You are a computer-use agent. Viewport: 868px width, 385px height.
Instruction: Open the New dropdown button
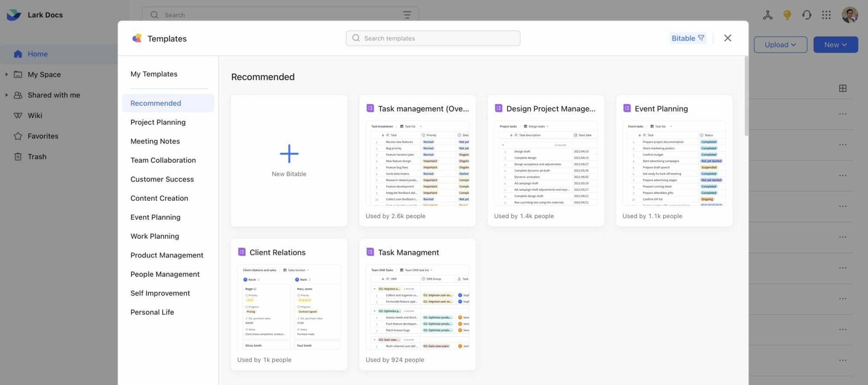[x=835, y=45]
